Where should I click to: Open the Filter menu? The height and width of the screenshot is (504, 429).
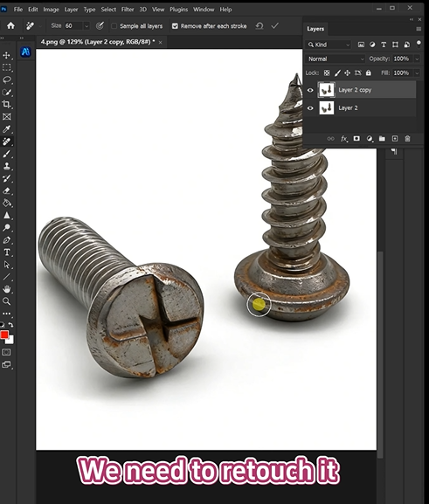click(128, 10)
